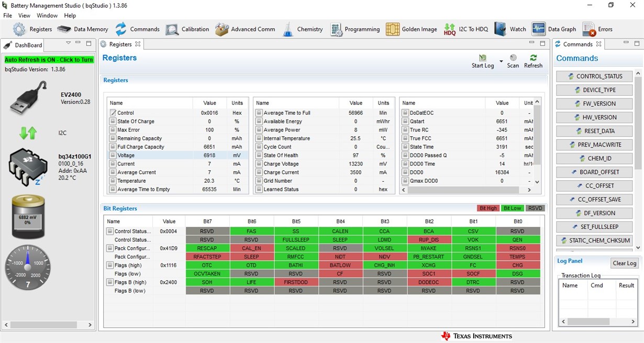Click the EV2400 USB adapter icon
This screenshot has height=343, width=644.
pos(29,98)
